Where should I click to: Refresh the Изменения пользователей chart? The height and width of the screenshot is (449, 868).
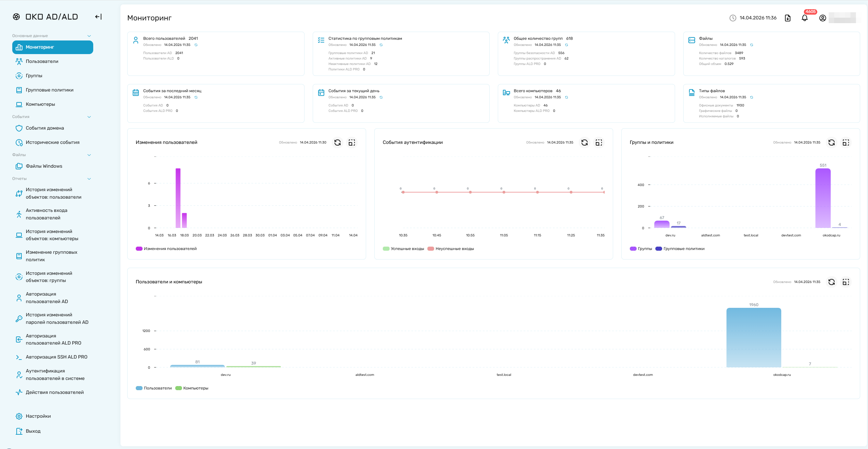pos(337,143)
